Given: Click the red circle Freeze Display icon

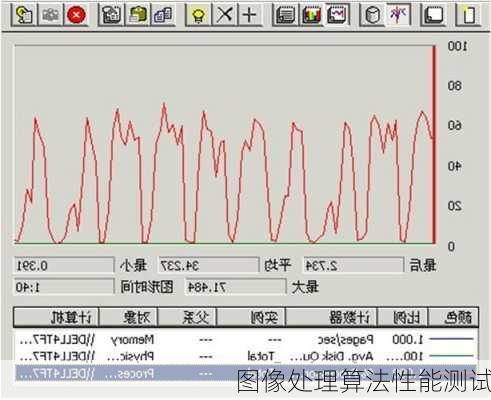Looking at the screenshot, I should point(77,15).
